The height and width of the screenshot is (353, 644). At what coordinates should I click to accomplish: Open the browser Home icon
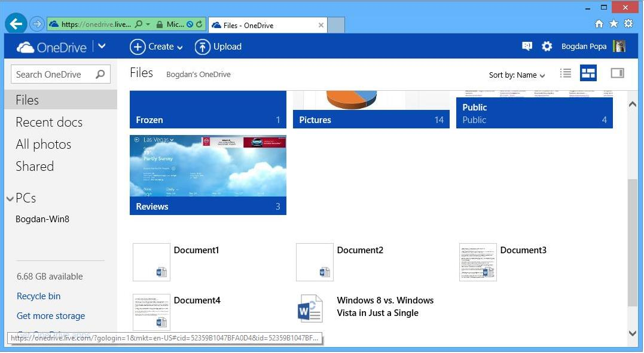point(599,24)
